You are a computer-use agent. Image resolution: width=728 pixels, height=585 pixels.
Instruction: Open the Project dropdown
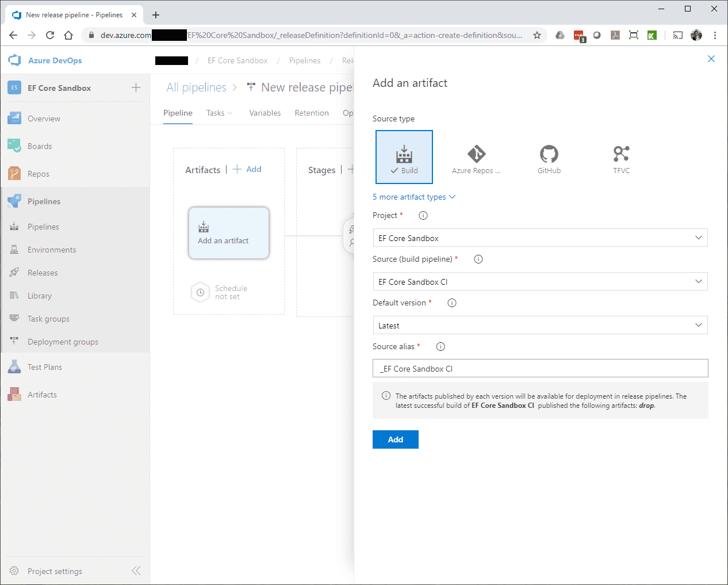540,238
